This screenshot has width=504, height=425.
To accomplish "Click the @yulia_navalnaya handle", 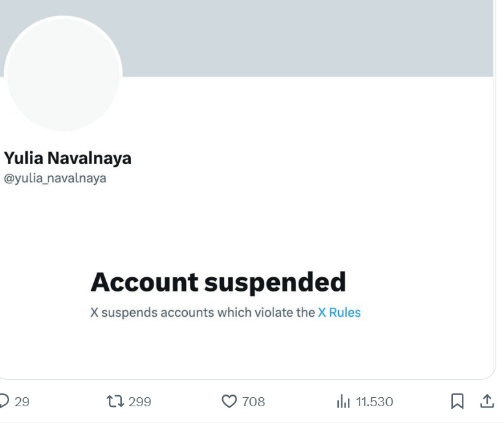I will click(55, 178).
